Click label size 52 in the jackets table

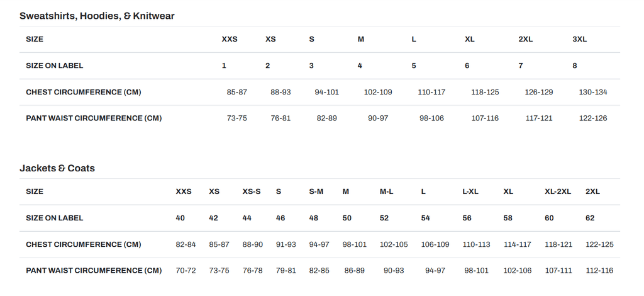coord(384,218)
